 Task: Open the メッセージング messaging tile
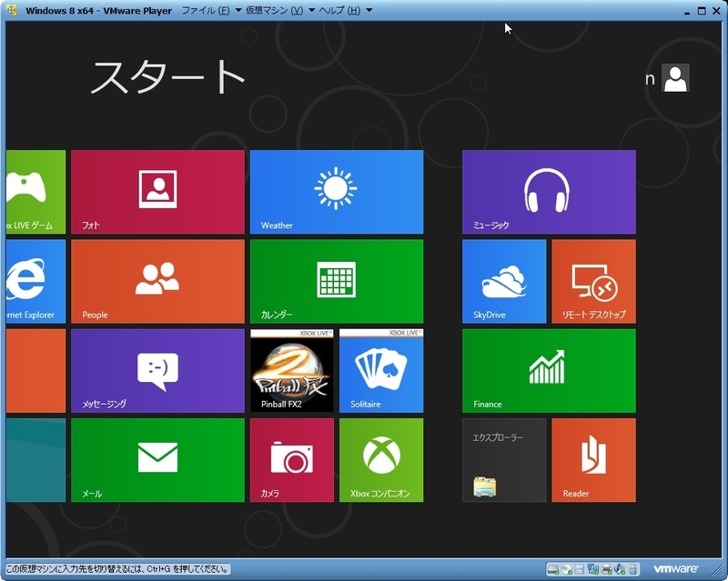[x=157, y=371]
